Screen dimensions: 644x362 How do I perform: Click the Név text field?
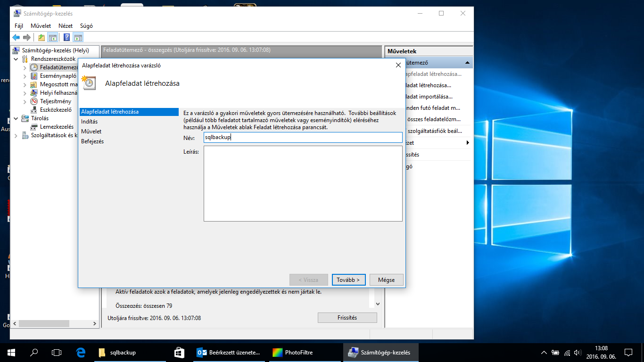[x=303, y=137]
